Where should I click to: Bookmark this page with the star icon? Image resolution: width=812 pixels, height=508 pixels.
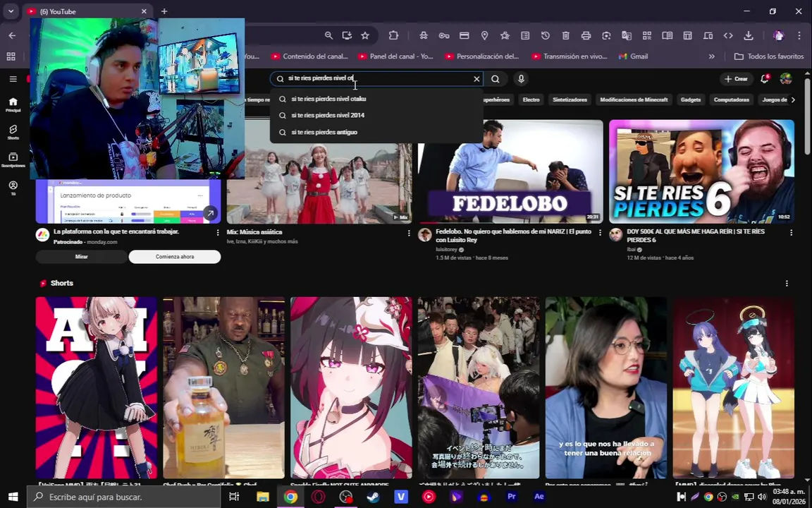click(365, 35)
